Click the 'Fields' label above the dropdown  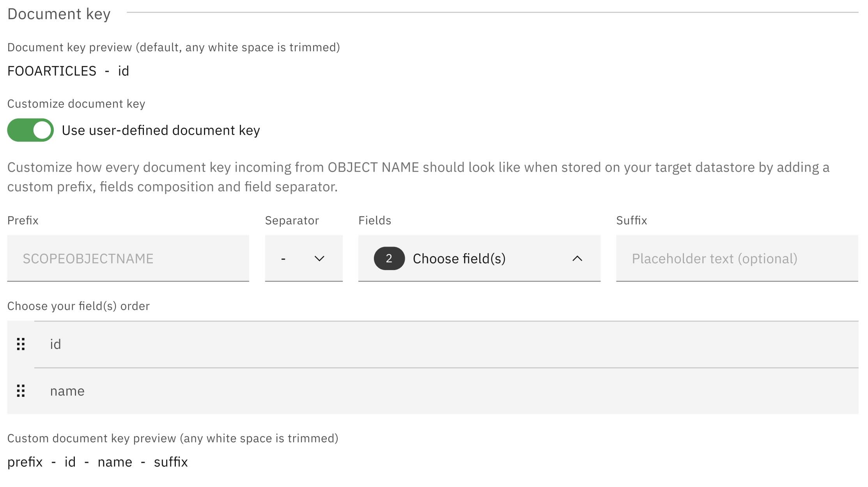pos(374,220)
